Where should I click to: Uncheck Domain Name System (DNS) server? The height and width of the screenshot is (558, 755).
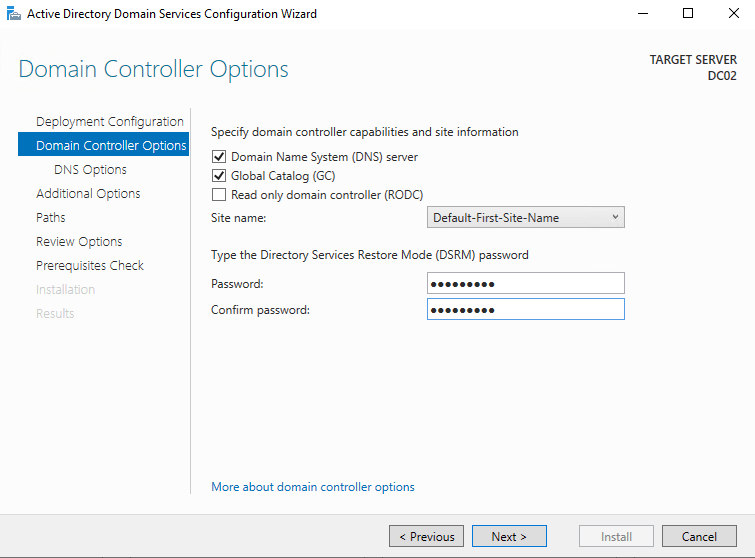(219, 156)
